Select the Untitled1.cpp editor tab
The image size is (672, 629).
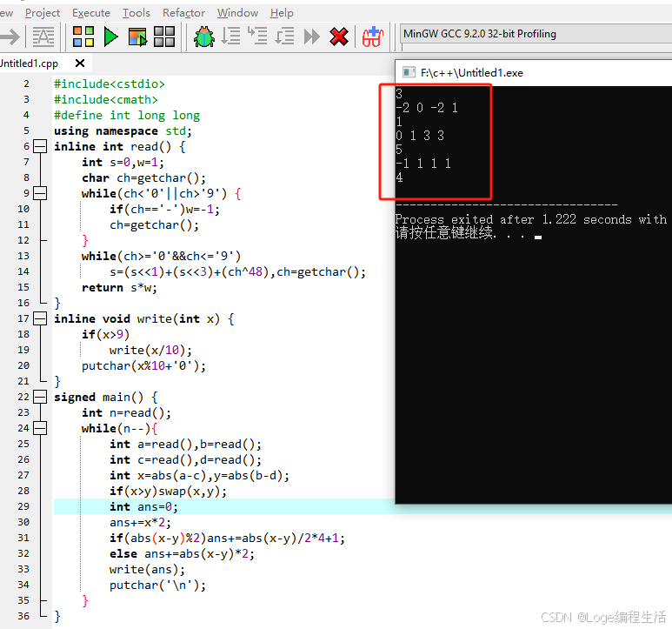point(30,64)
